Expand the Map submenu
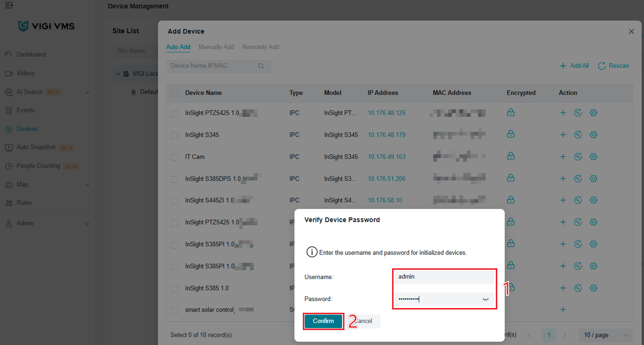 (x=87, y=185)
